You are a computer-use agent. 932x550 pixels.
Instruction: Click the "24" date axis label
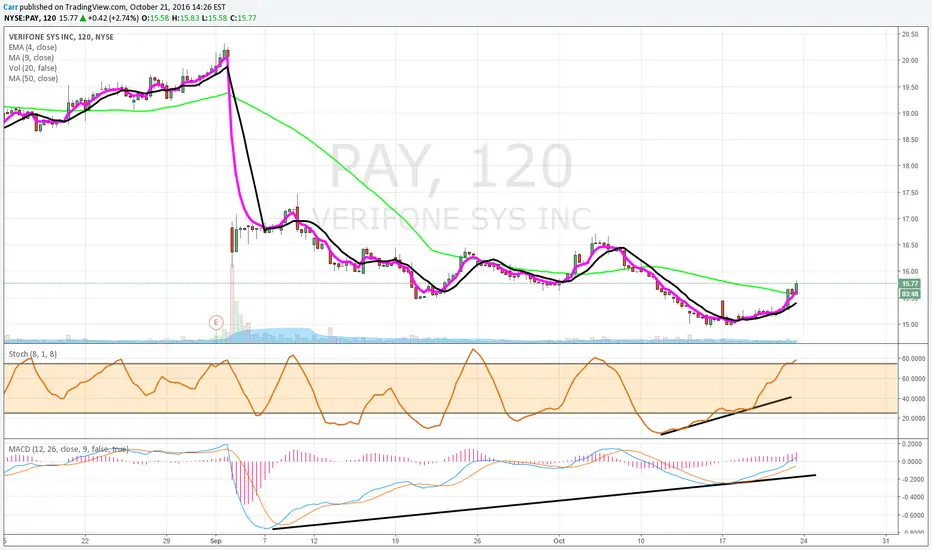(804, 541)
